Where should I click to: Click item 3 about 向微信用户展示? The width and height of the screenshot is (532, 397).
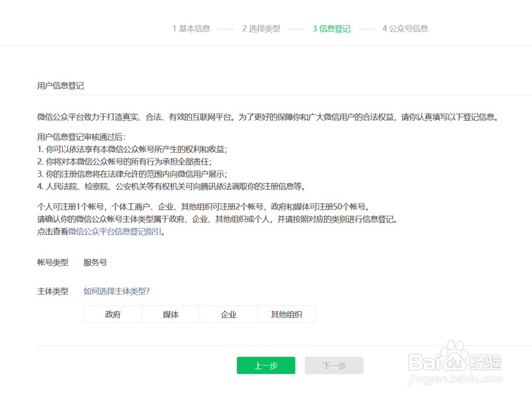click(x=132, y=174)
